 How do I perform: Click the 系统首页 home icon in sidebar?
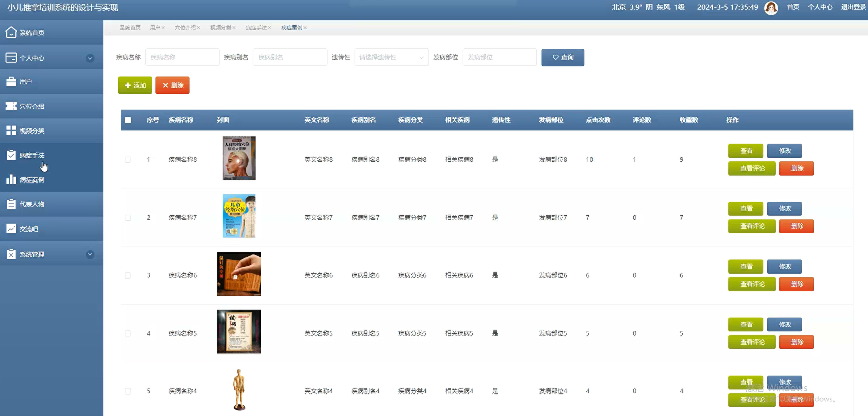pos(11,32)
